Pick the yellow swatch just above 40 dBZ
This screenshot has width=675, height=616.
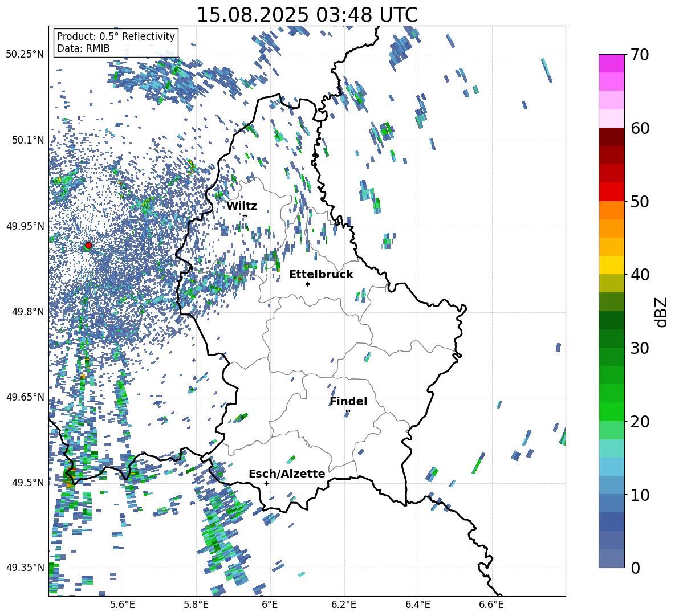click(611, 266)
